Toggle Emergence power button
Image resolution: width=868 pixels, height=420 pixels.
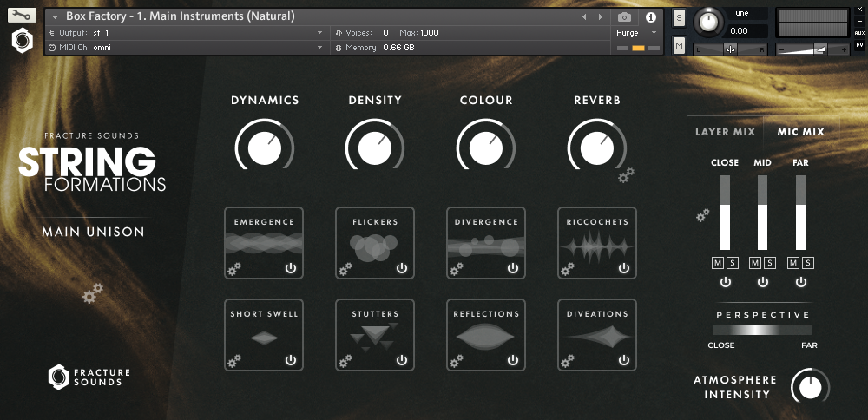click(x=291, y=269)
